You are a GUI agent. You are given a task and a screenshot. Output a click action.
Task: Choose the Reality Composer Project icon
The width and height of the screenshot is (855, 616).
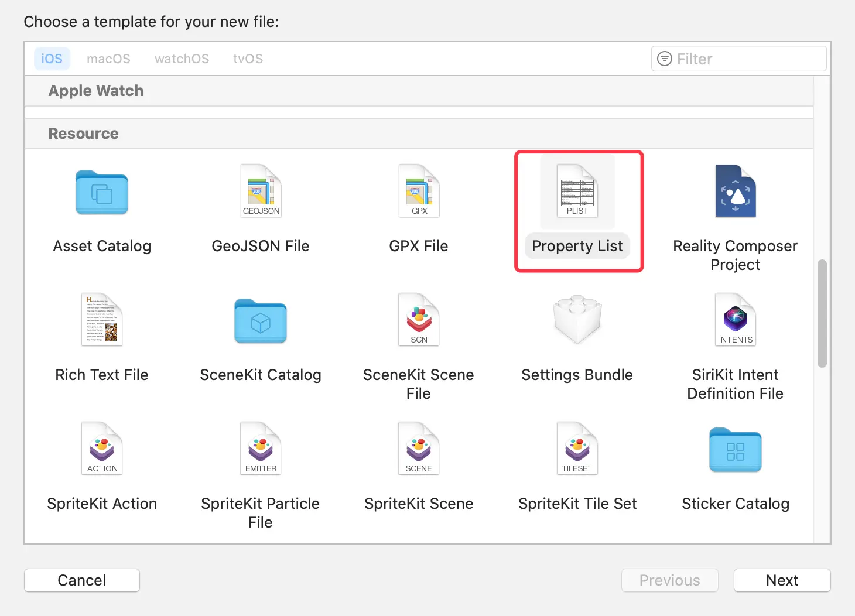coord(736,191)
